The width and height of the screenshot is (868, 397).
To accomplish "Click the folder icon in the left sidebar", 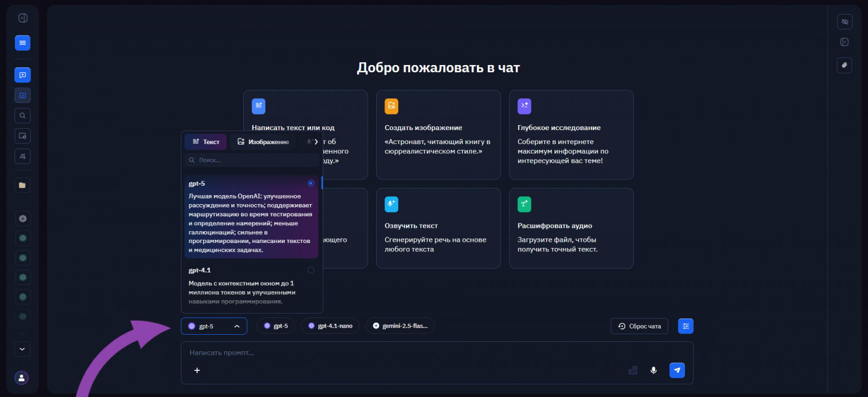I will click(x=22, y=185).
